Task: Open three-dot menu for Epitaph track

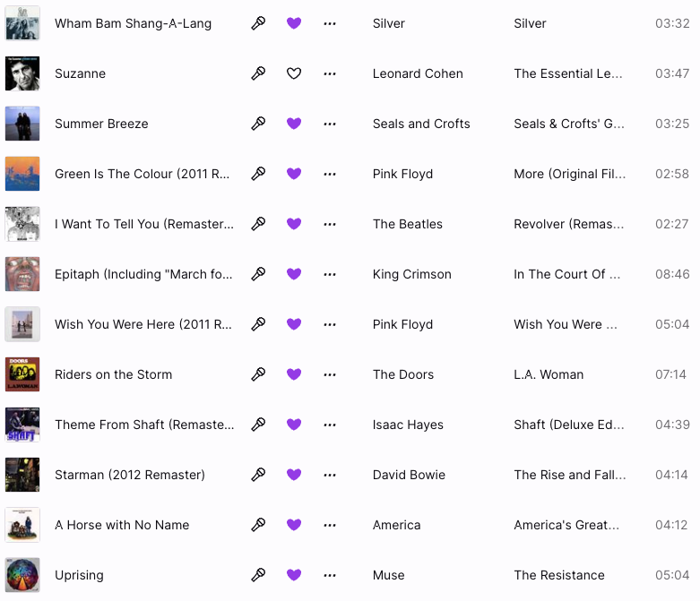Action: coord(330,274)
